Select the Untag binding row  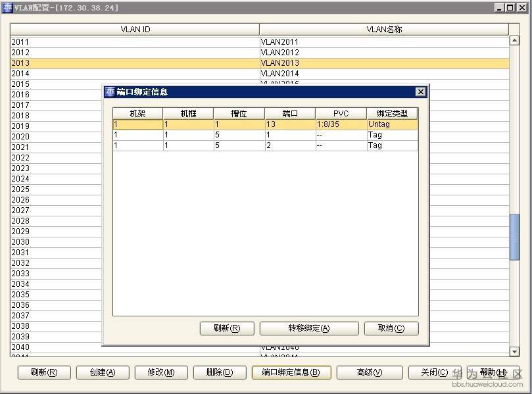click(265, 124)
